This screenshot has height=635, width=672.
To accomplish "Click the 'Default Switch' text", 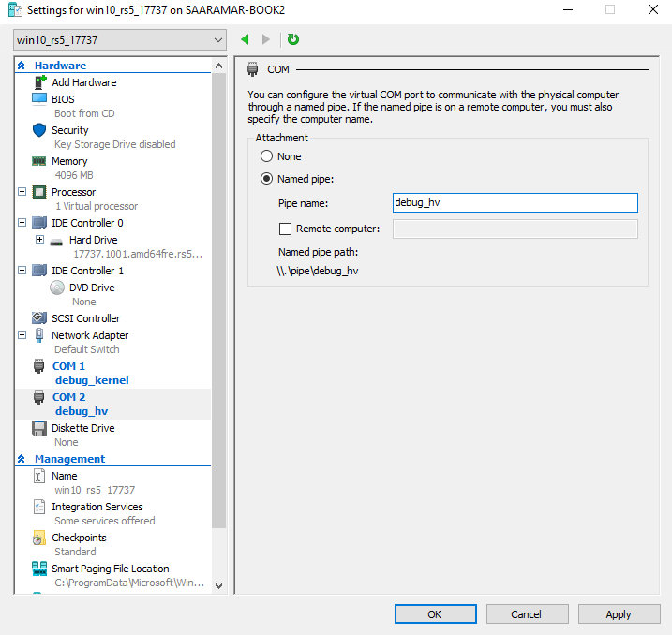I will (x=87, y=349).
